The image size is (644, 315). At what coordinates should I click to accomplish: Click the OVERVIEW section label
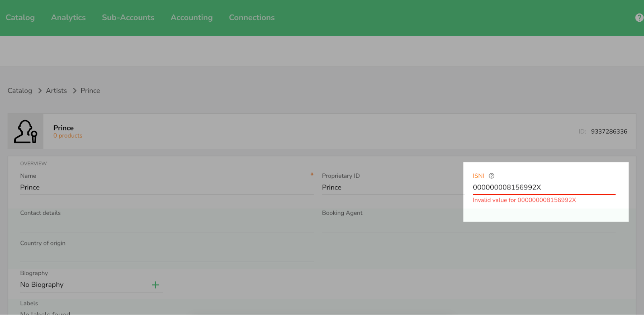tap(33, 164)
